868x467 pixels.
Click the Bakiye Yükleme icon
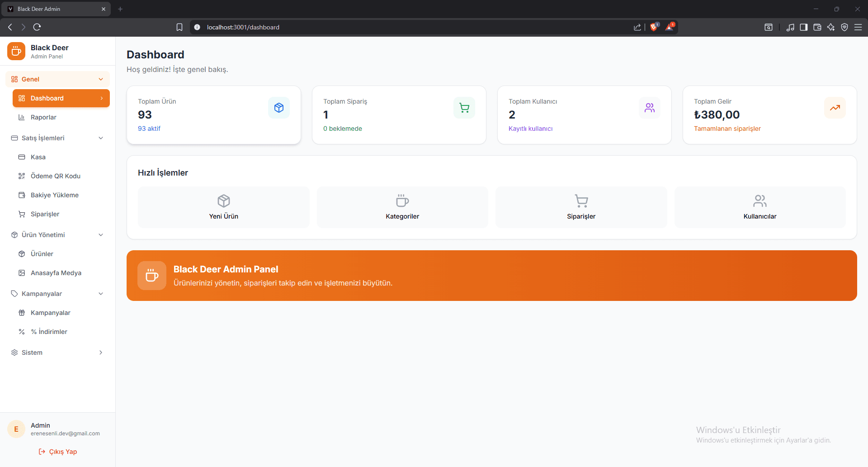point(21,195)
